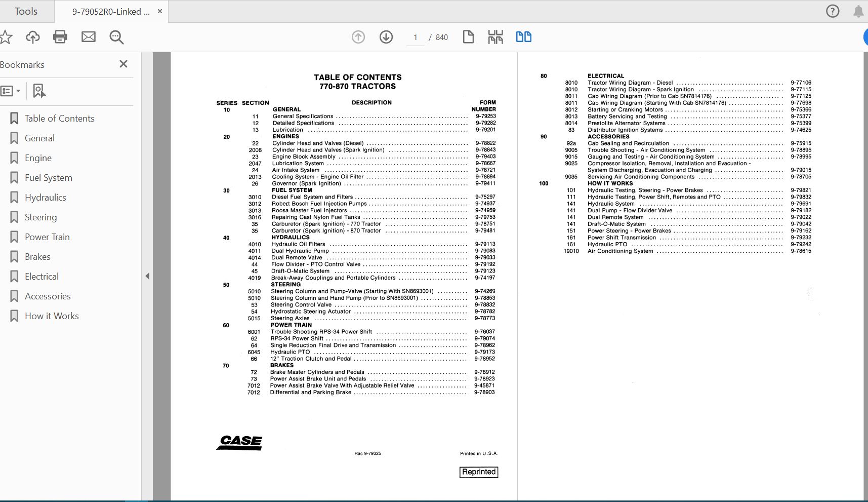Click the next page down-arrow button
The height and width of the screenshot is (502, 868).
386,37
